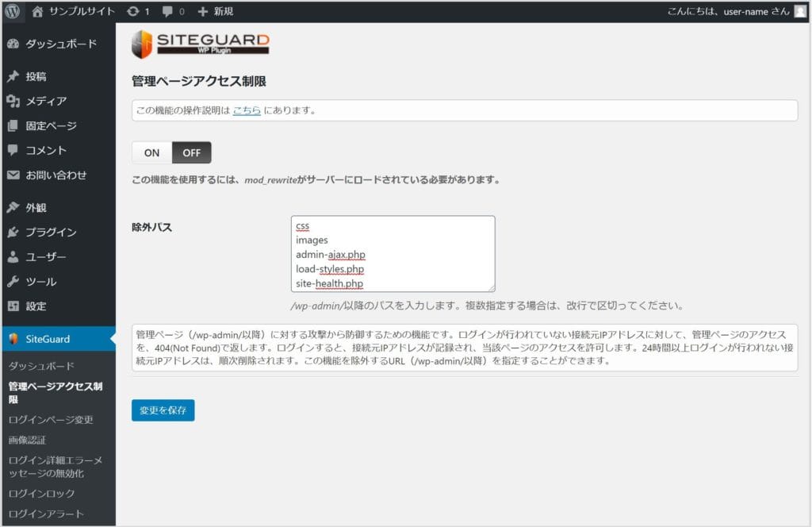The height and width of the screenshot is (527, 812).
Task: Click the plus icon for 新規
Action: tap(202, 11)
